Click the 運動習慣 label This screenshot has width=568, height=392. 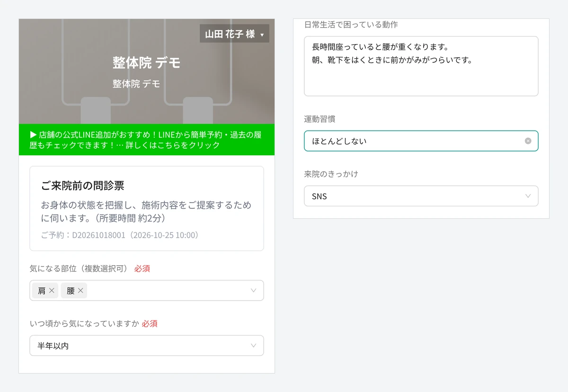pyautogui.click(x=319, y=119)
